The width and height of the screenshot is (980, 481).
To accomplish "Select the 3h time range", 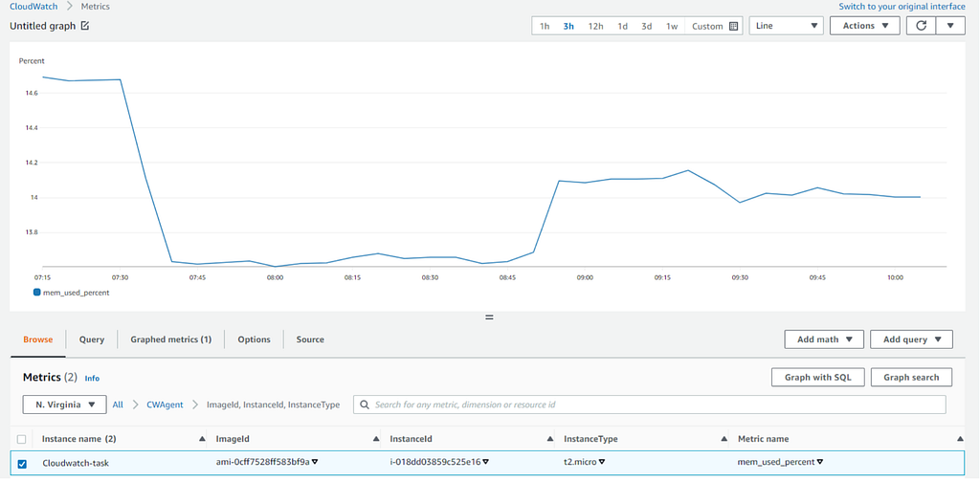I will point(568,26).
